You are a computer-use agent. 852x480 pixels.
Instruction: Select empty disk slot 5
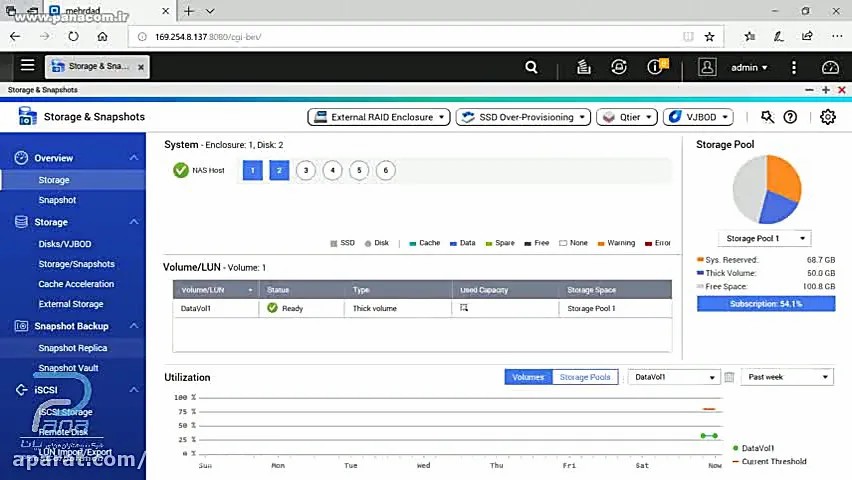(x=359, y=170)
